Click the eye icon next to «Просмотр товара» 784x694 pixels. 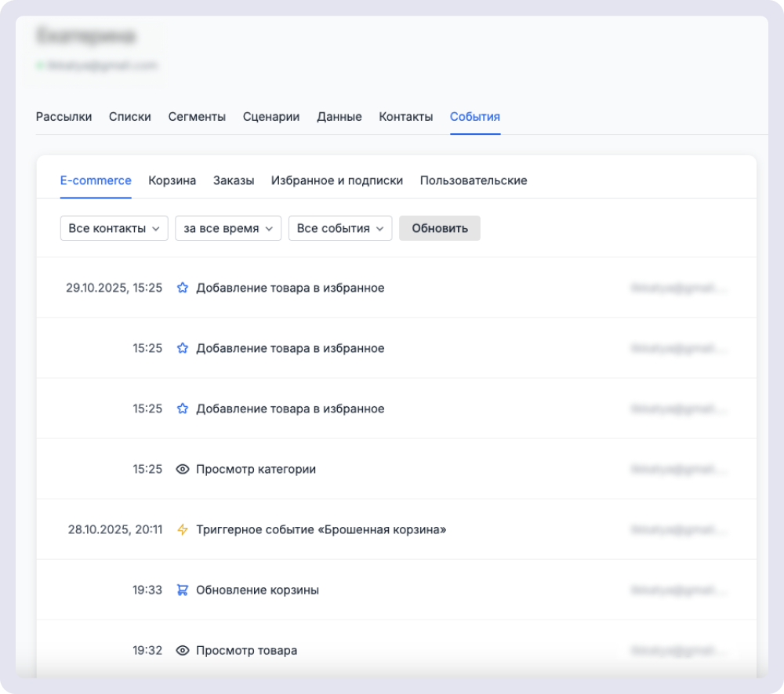[x=182, y=650]
